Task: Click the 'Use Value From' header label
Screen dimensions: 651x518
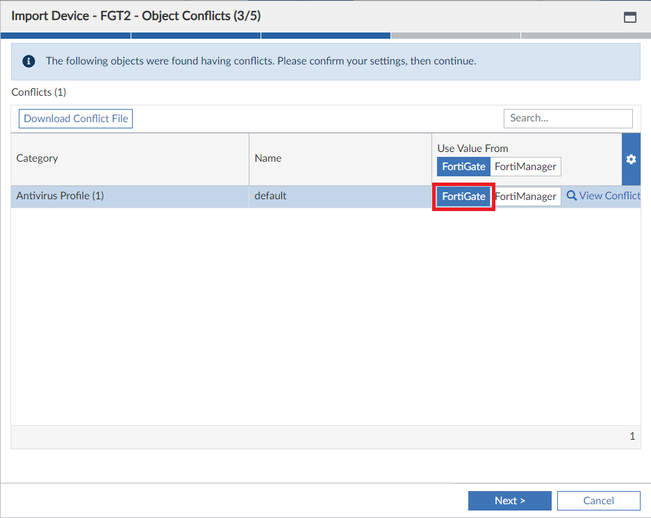Action: click(x=472, y=148)
